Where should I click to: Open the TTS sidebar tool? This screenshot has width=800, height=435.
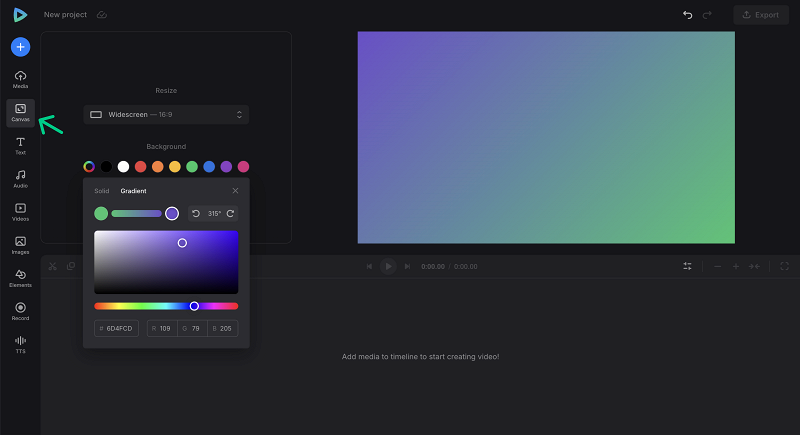coord(20,345)
